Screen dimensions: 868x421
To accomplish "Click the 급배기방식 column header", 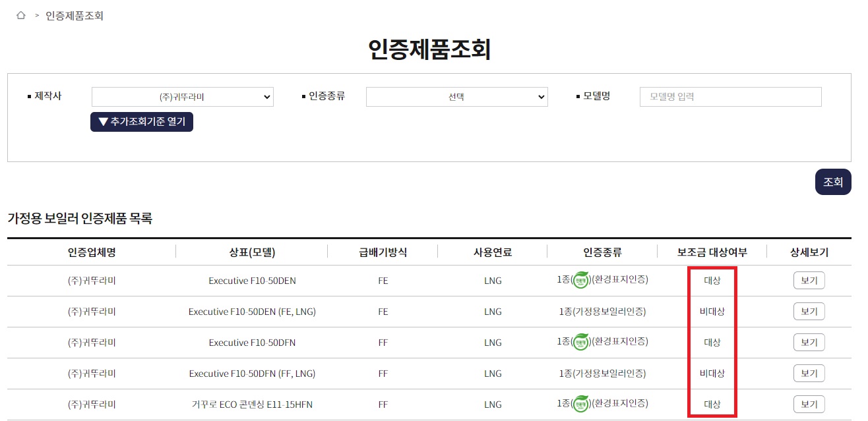I will [x=383, y=252].
